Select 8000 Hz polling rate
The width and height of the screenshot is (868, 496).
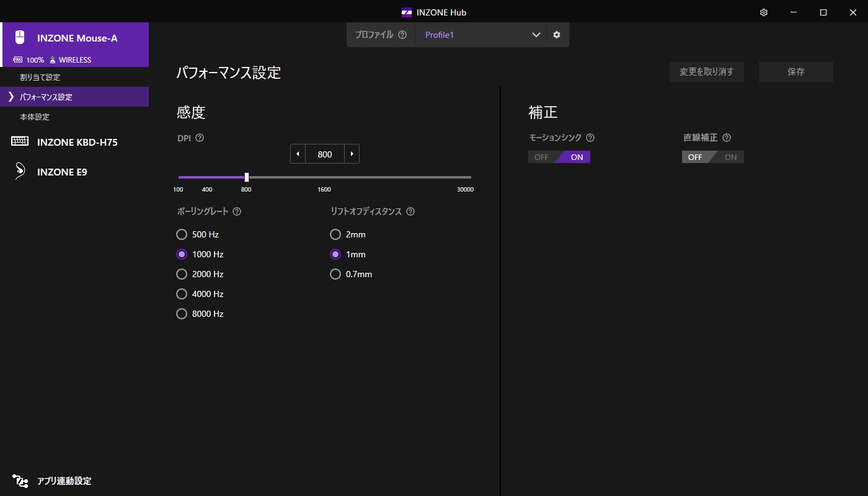pos(182,314)
